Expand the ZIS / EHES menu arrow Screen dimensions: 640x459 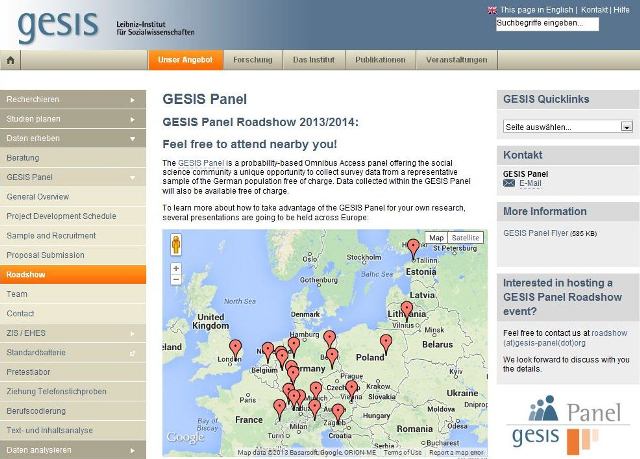point(132,334)
